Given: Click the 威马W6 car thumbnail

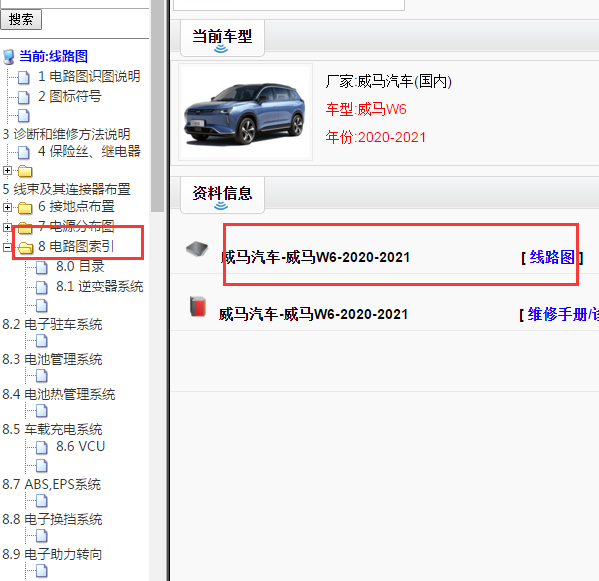Looking at the screenshot, I should 245,112.
